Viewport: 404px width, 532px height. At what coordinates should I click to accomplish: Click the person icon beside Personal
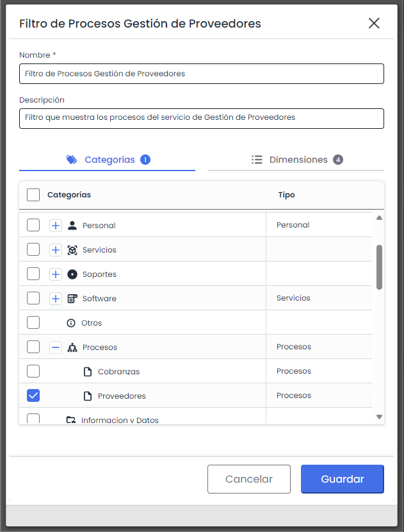pyautogui.click(x=72, y=226)
